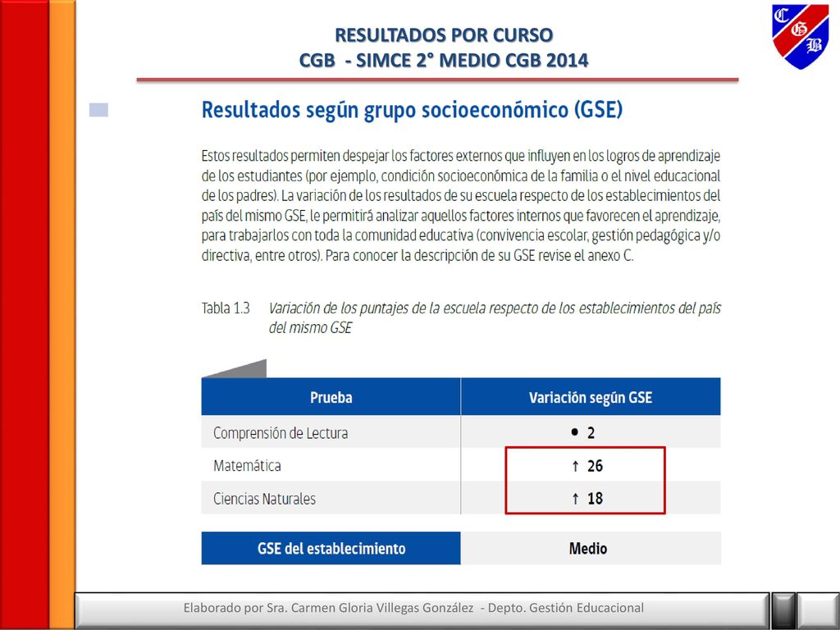This screenshot has height=630, width=840.
Task: Click the 'Prueba' column header
Action: tap(331, 397)
